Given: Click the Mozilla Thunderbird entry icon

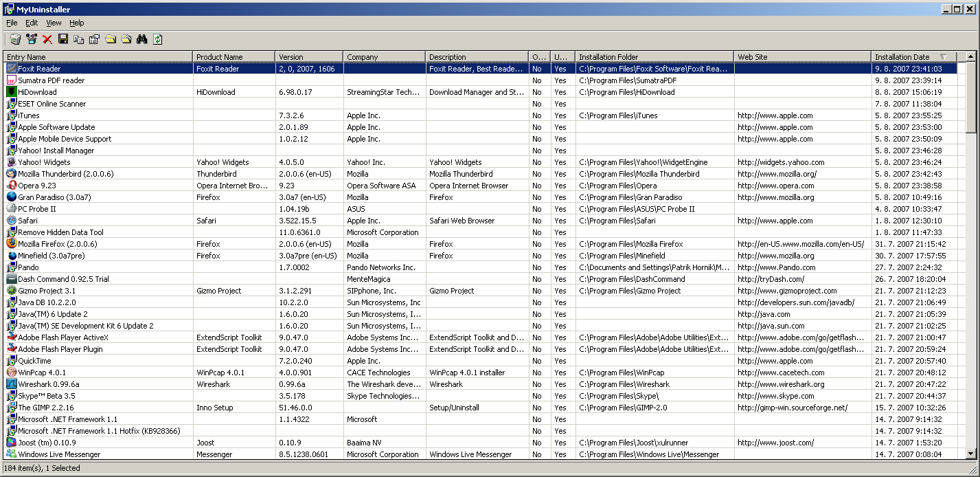Looking at the screenshot, I should point(12,174).
